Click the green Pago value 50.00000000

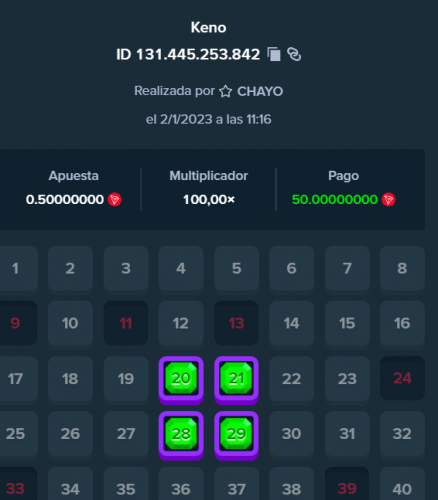[x=335, y=200]
